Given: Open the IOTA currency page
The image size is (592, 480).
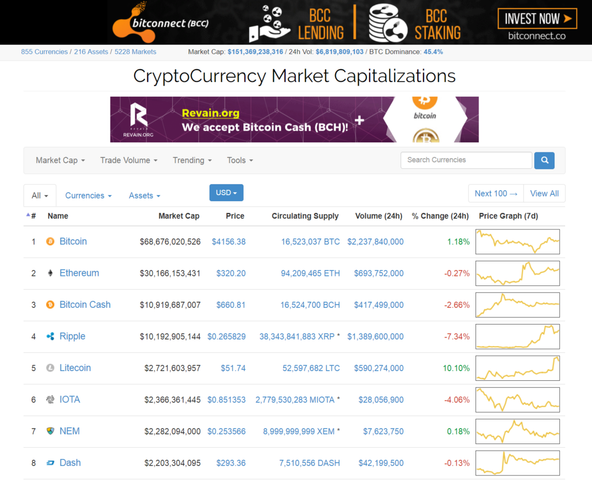Looking at the screenshot, I should coord(70,400).
